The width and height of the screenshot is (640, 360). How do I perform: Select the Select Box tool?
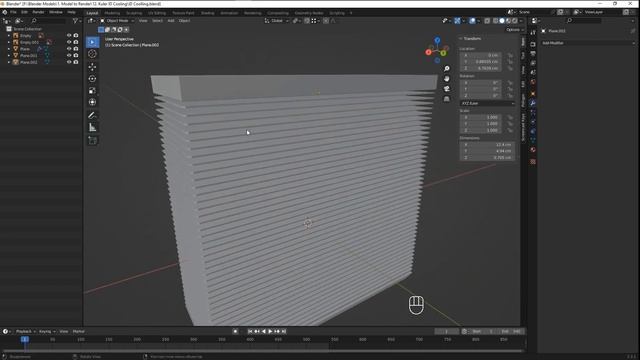point(93,42)
